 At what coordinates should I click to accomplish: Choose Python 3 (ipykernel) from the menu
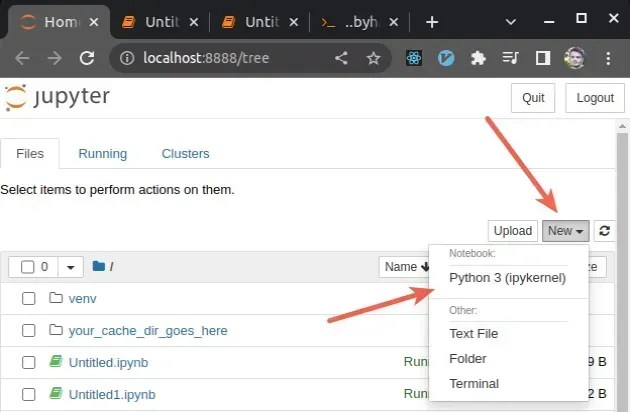(x=507, y=278)
